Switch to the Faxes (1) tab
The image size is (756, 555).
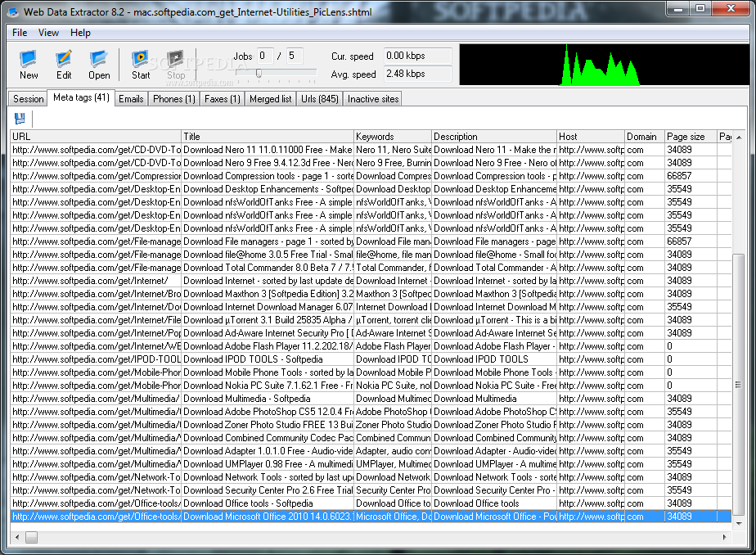(223, 99)
